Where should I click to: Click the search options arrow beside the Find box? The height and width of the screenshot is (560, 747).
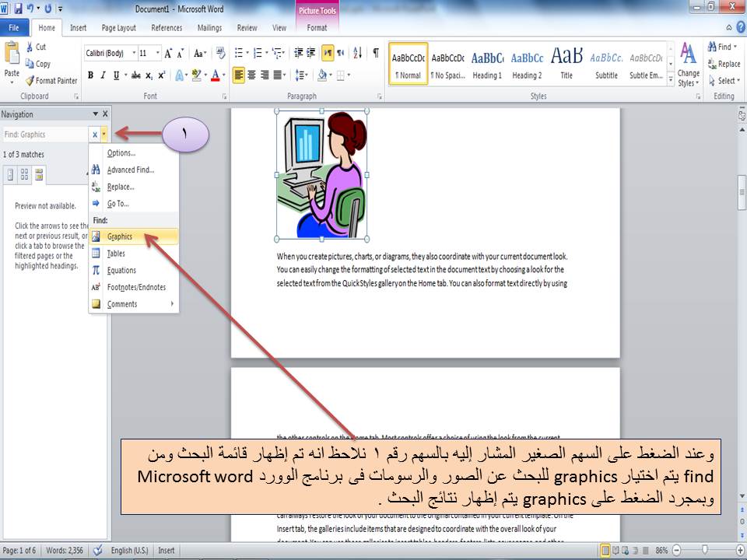[x=103, y=135]
